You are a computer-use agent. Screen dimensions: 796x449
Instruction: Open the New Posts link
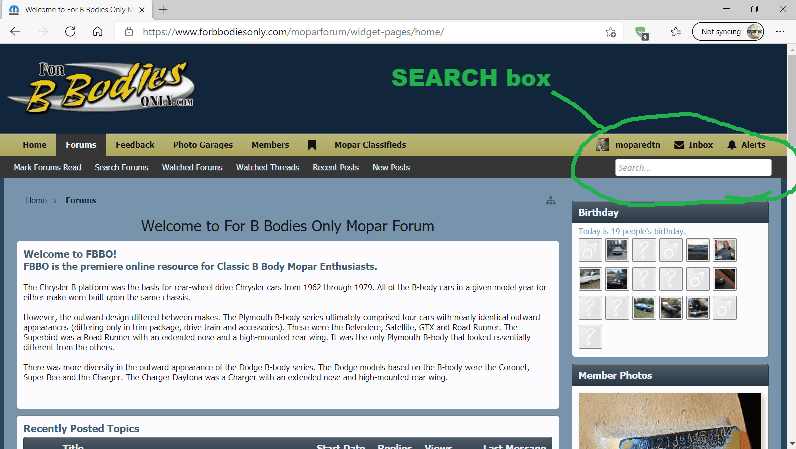[x=391, y=167]
